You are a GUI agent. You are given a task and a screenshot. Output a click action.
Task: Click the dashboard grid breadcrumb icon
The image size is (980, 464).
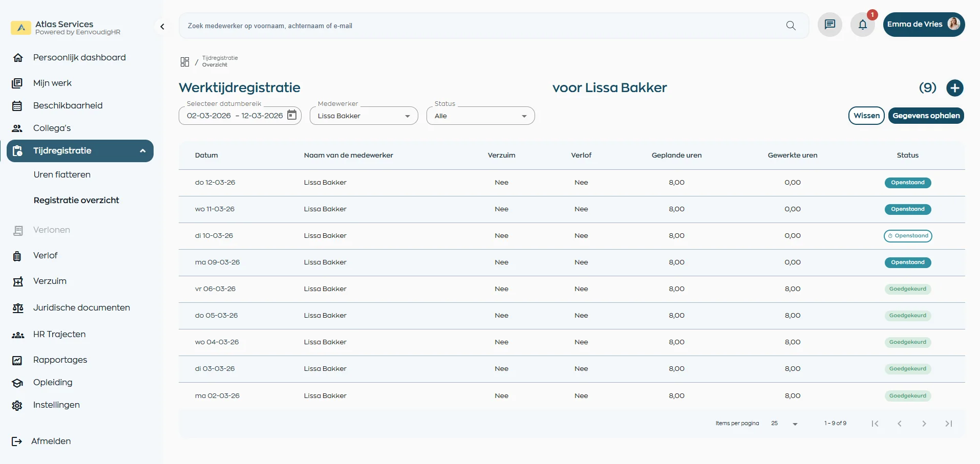185,62
